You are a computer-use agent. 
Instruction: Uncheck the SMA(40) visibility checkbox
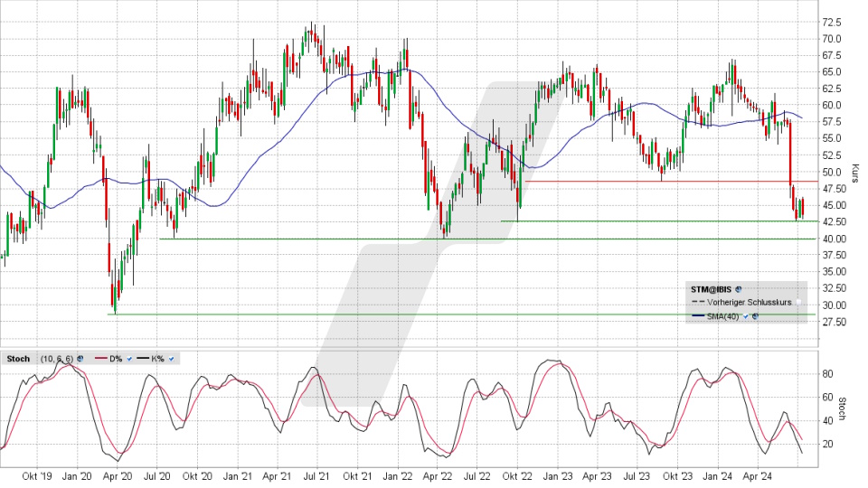point(745,316)
